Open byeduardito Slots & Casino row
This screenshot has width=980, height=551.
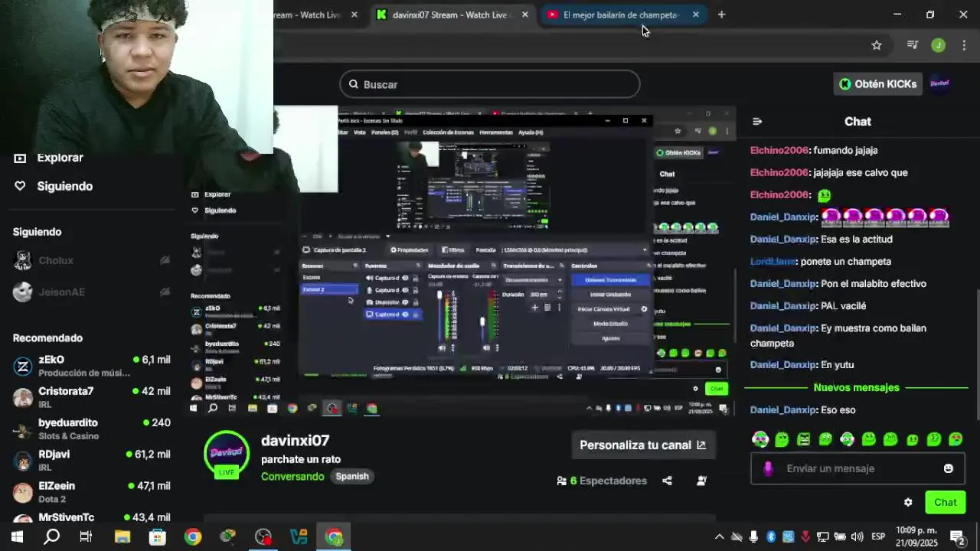click(92, 429)
